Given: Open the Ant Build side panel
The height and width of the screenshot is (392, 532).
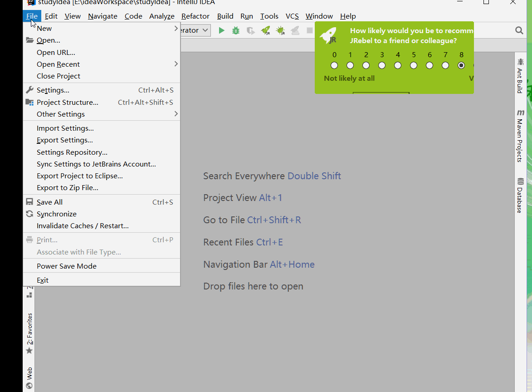Looking at the screenshot, I should 520,76.
